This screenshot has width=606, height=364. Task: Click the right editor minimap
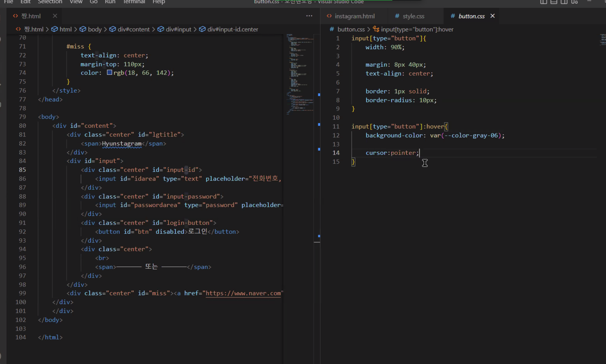coord(603,40)
